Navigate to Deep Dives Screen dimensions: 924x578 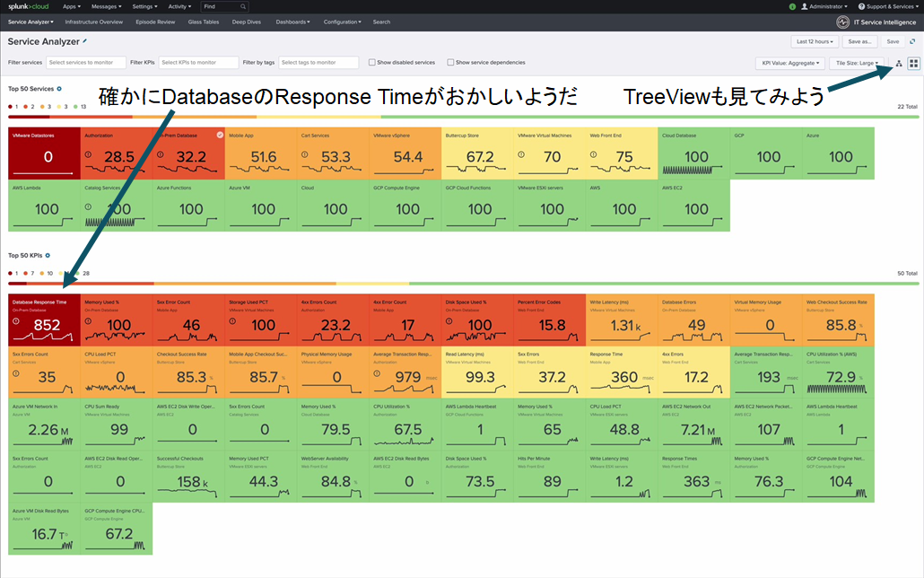point(247,22)
